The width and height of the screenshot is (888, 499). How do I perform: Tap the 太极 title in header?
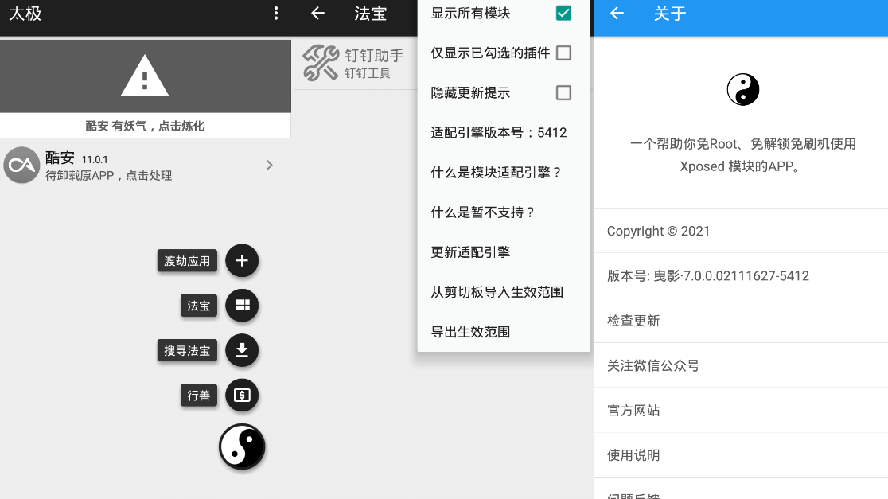25,14
